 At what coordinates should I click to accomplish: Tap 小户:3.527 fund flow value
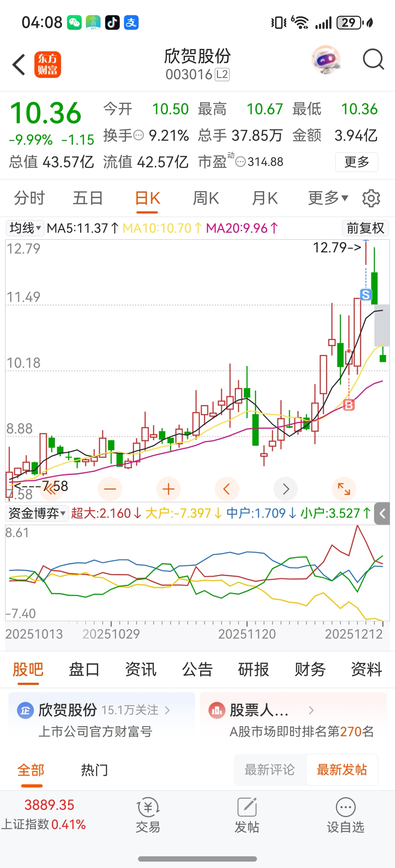pos(336,514)
